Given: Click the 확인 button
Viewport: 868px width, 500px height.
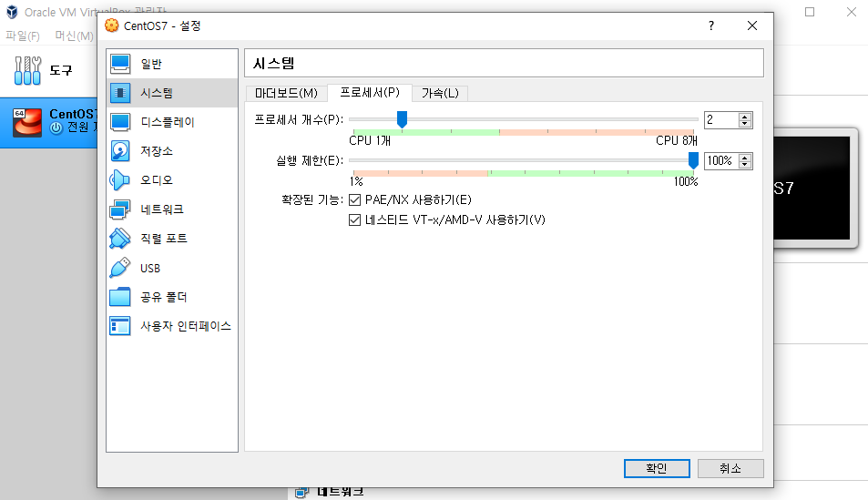Looking at the screenshot, I should (x=657, y=468).
